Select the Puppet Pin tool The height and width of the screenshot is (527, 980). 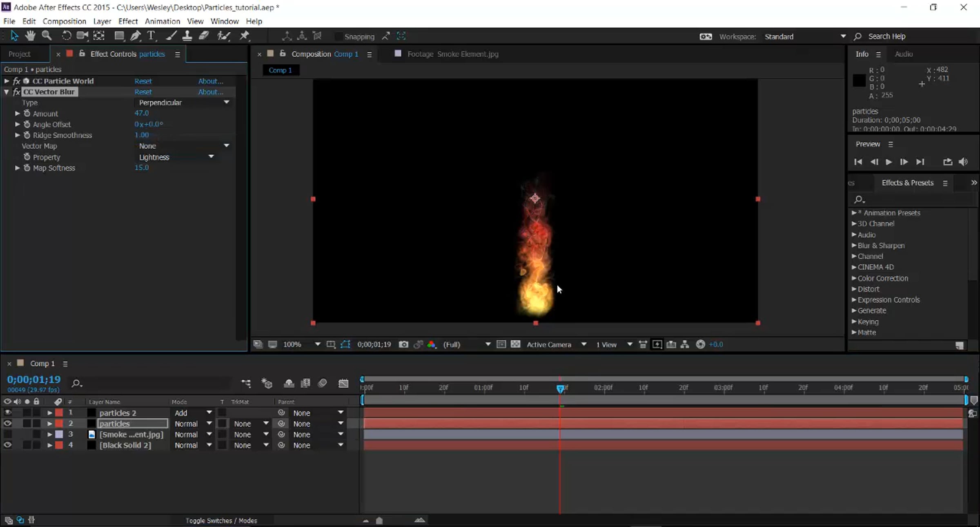tap(244, 36)
